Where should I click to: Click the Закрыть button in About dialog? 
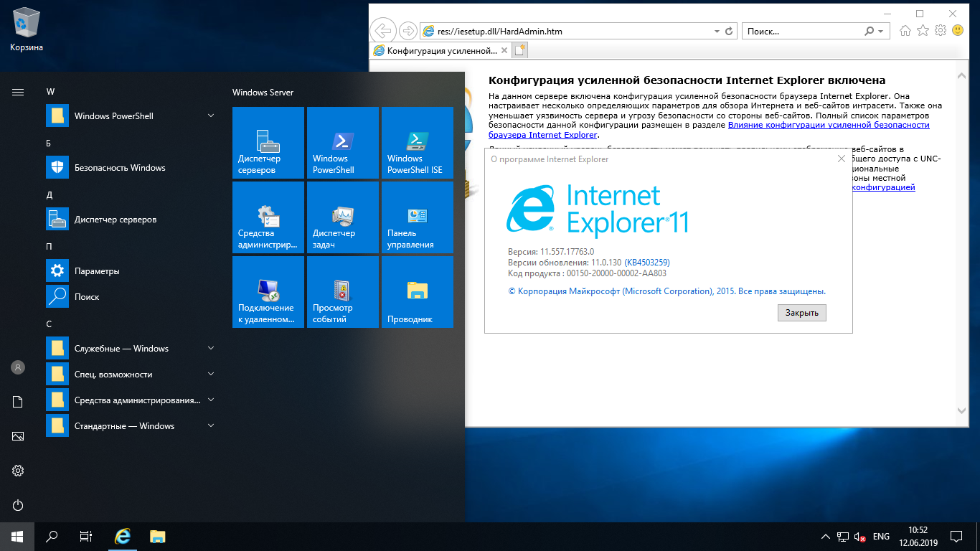802,313
